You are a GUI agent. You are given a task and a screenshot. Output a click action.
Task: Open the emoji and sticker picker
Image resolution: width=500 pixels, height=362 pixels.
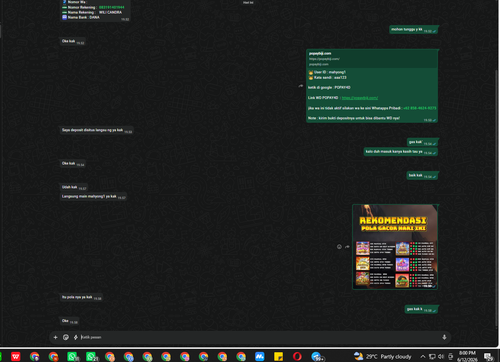pos(66,337)
